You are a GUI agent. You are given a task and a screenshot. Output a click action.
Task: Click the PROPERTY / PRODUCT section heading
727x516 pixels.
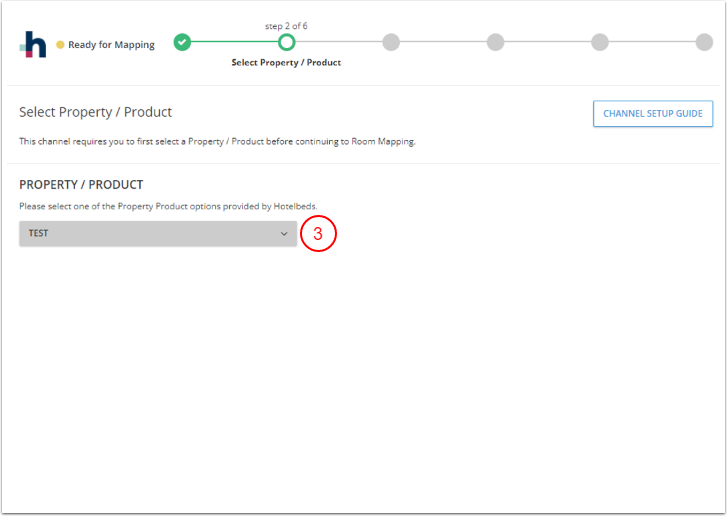tap(81, 185)
